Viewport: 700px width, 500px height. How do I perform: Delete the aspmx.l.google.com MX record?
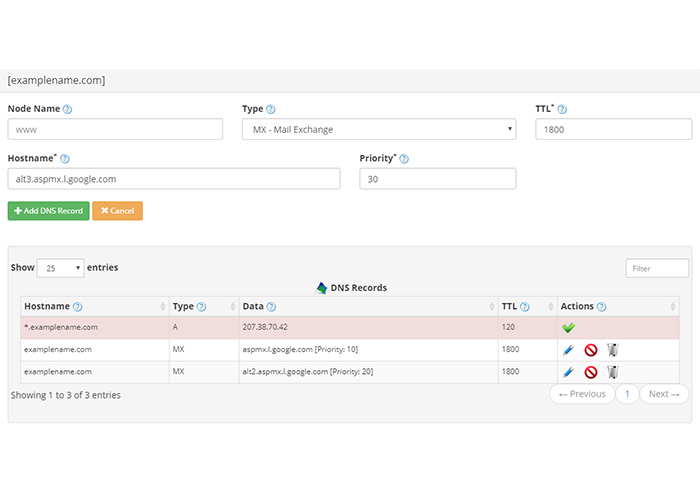[612, 350]
